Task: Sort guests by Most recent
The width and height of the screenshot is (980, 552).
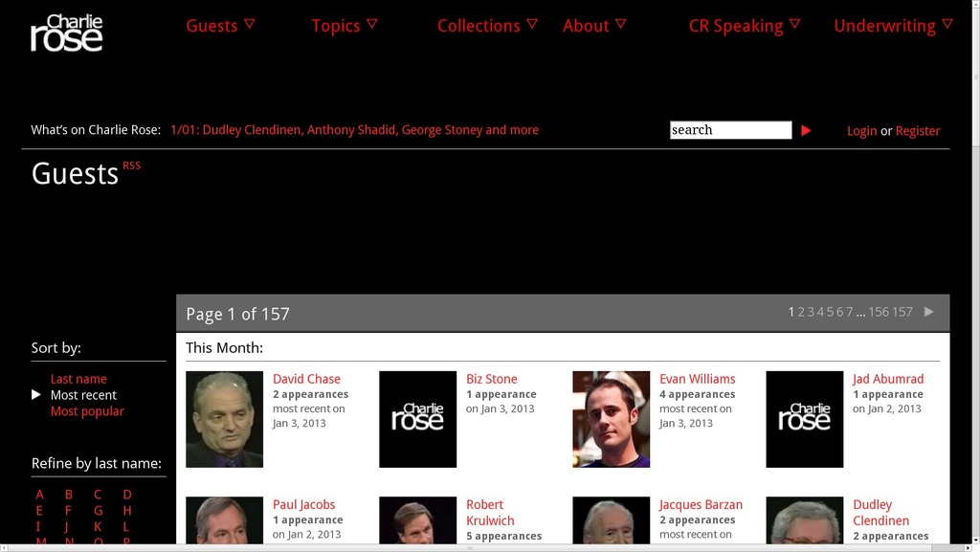Action: (x=84, y=395)
